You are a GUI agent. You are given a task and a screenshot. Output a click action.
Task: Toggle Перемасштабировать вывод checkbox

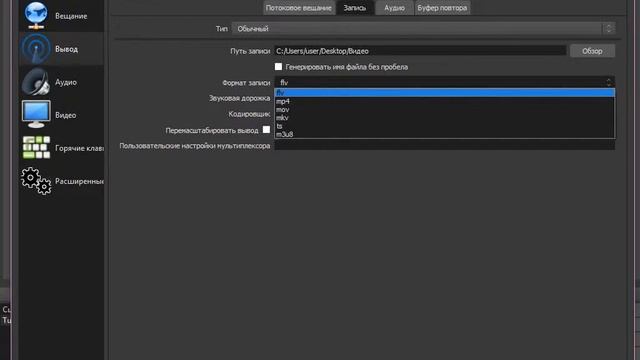[266, 130]
